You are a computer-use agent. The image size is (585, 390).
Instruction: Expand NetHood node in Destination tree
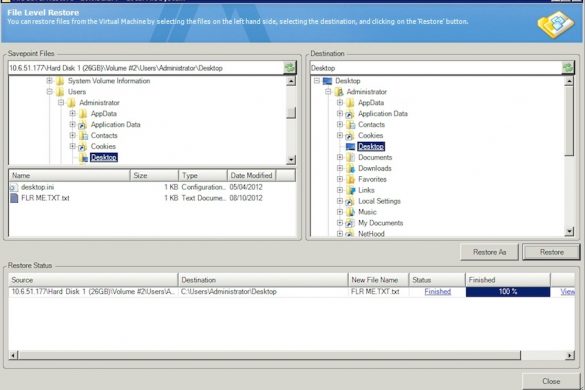point(340,234)
